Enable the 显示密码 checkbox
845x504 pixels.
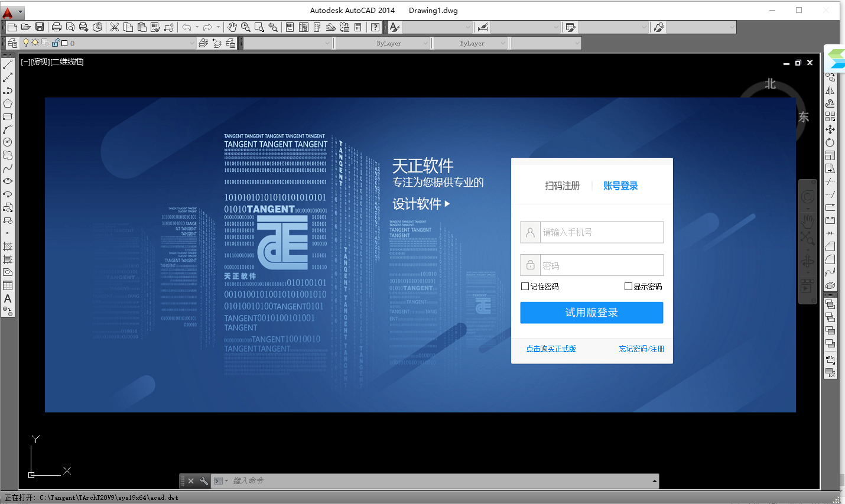[628, 287]
